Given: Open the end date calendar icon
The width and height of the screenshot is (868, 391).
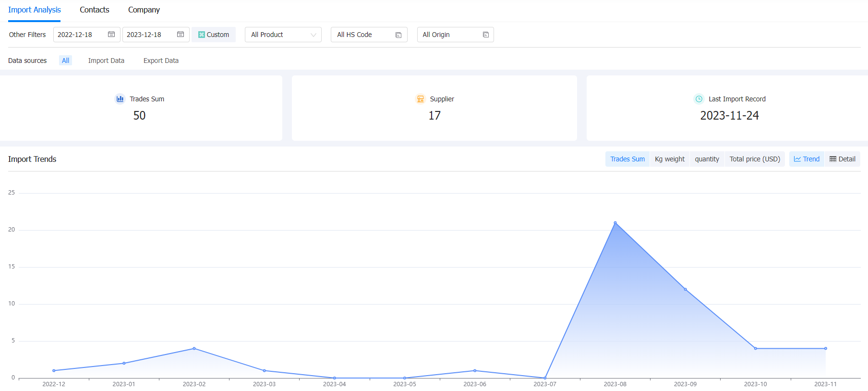Looking at the screenshot, I should [x=181, y=35].
